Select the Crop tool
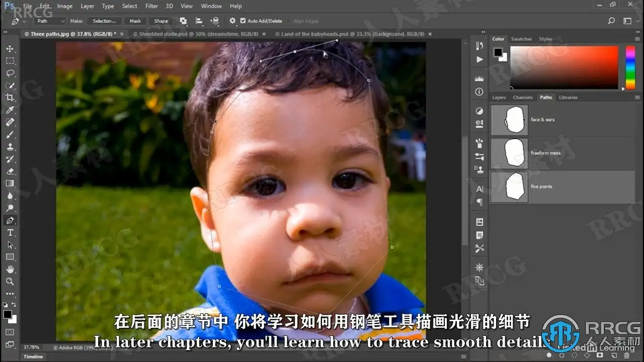Image resolution: width=644 pixels, height=362 pixels. coord(10,98)
